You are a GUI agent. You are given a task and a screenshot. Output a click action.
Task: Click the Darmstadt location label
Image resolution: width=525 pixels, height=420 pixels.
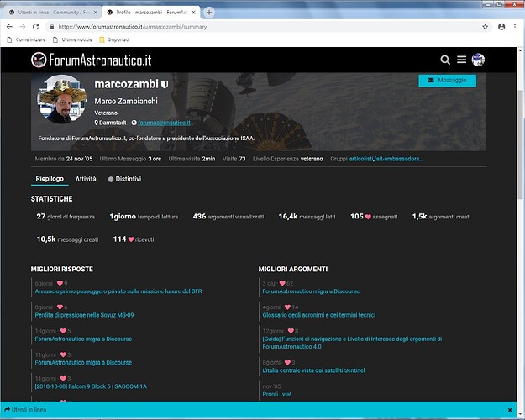coord(111,123)
